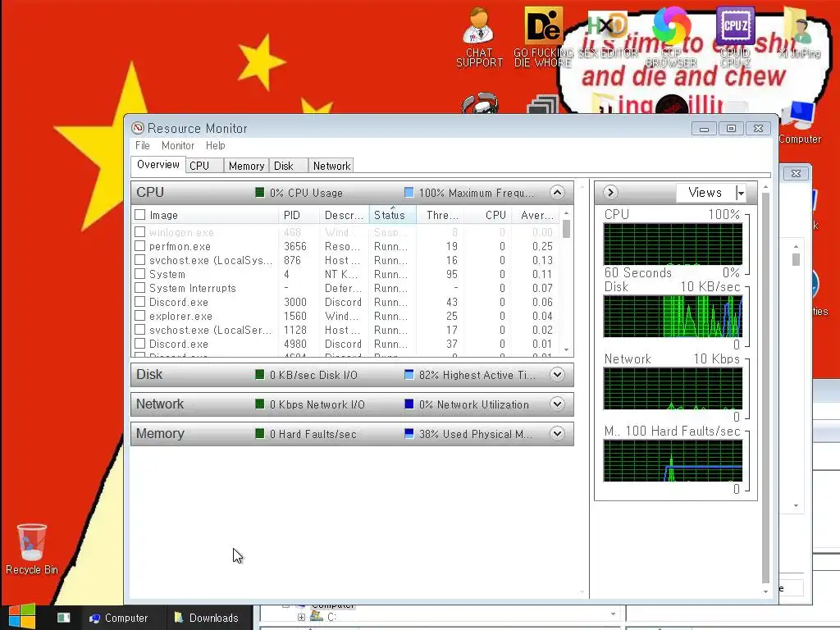Check the Discord.exe PID 4980 checkbox

pyautogui.click(x=139, y=344)
